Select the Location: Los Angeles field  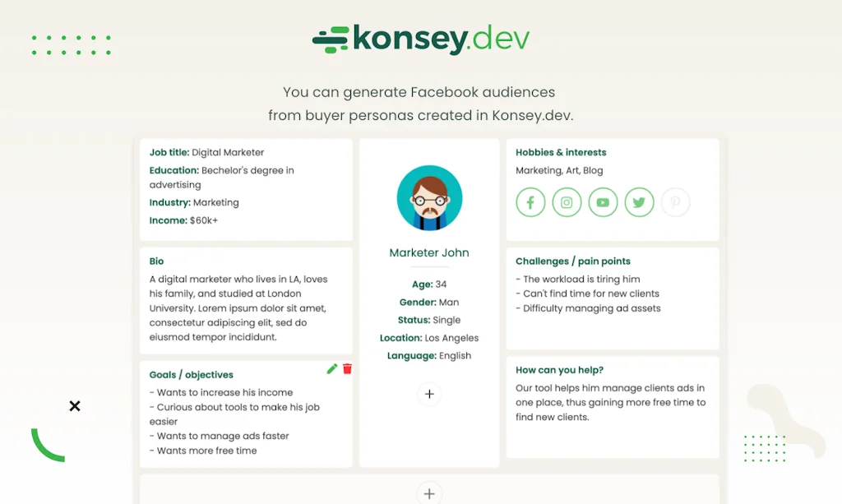coord(429,337)
